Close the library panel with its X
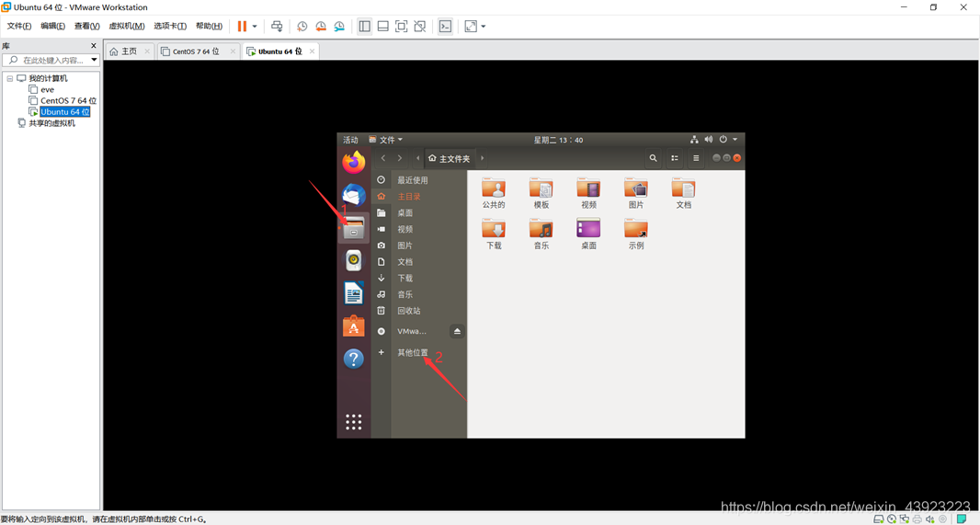The image size is (980, 525). click(x=94, y=46)
